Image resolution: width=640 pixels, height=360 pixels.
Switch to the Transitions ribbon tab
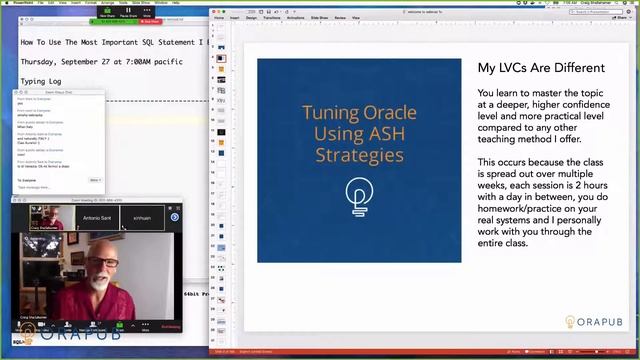pos(272,18)
